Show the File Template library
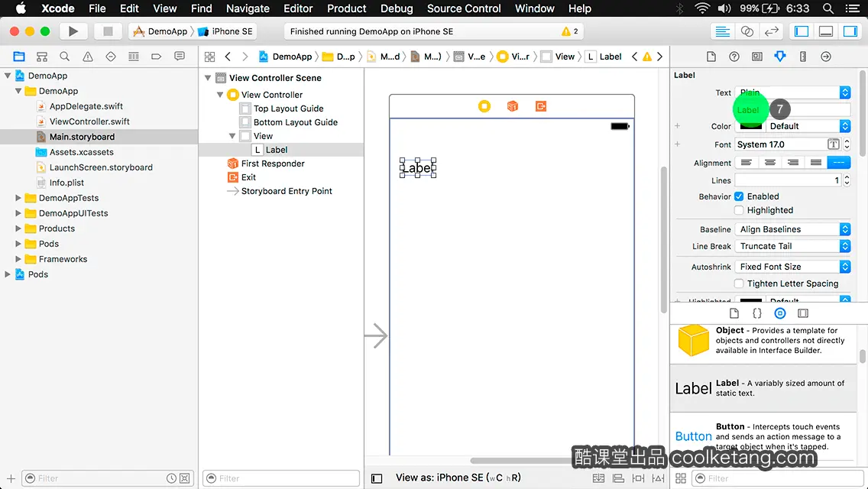Image resolution: width=868 pixels, height=489 pixels. click(734, 313)
